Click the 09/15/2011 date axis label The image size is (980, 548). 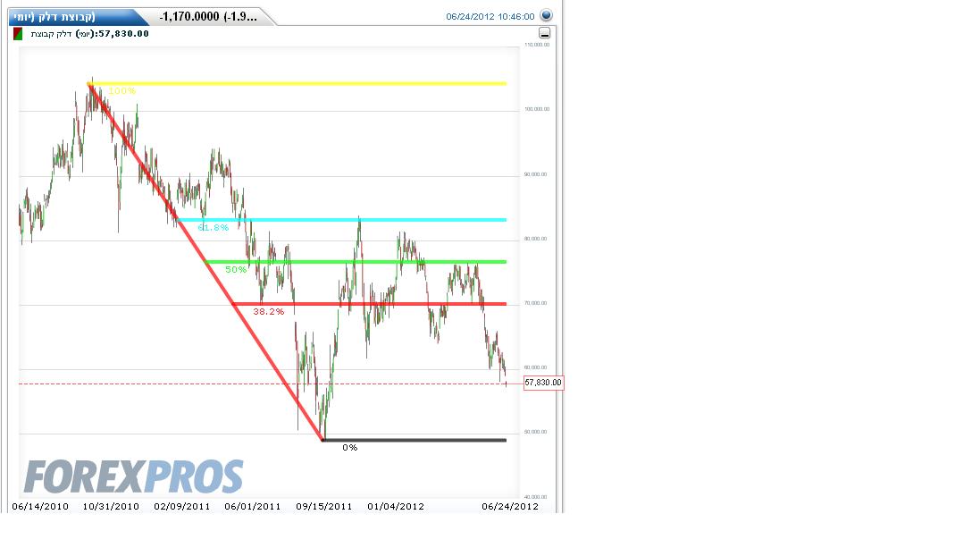click(x=324, y=506)
